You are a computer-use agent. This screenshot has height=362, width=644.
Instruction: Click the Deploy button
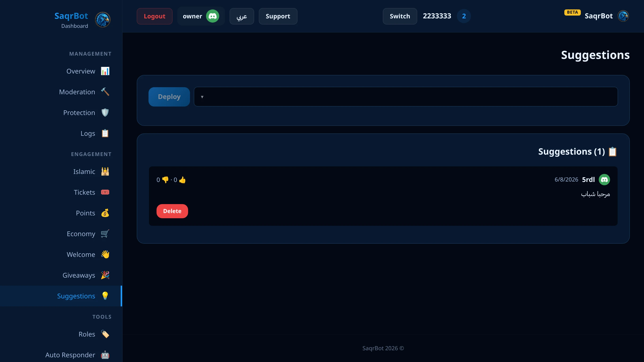point(169,97)
